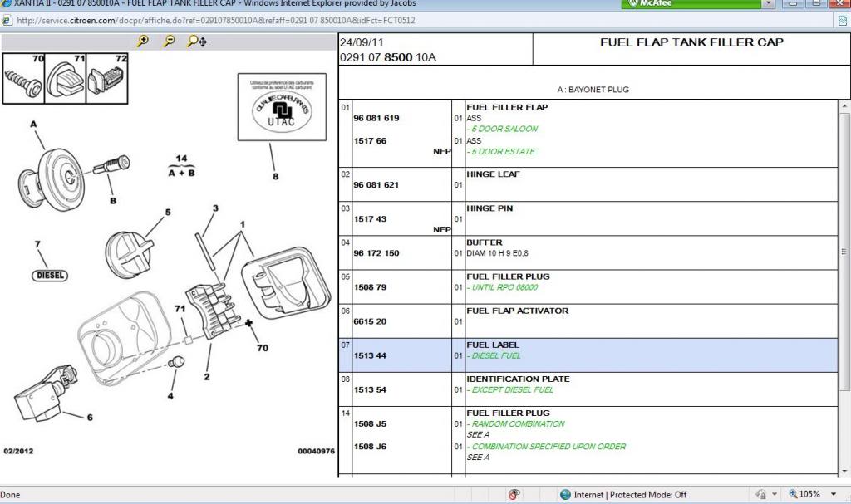Screen dimensions: 851x504
Task: Click the 5 DOOR SALOON note
Action: (503, 129)
